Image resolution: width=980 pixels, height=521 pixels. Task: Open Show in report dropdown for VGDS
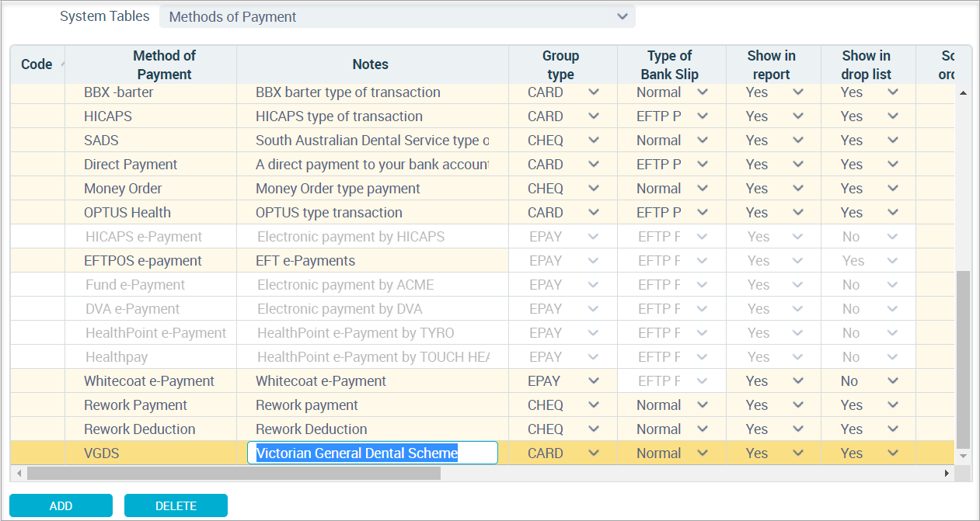pos(797,453)
